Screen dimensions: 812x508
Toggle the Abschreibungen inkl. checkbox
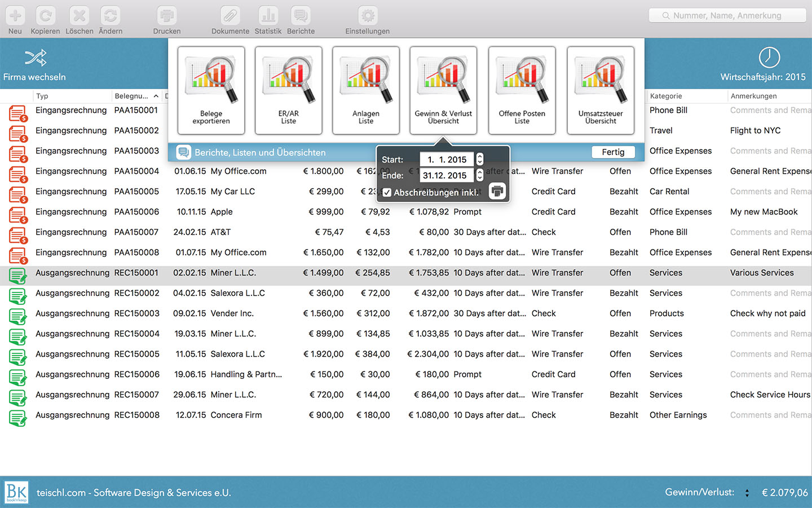click(x=387, y=192)
